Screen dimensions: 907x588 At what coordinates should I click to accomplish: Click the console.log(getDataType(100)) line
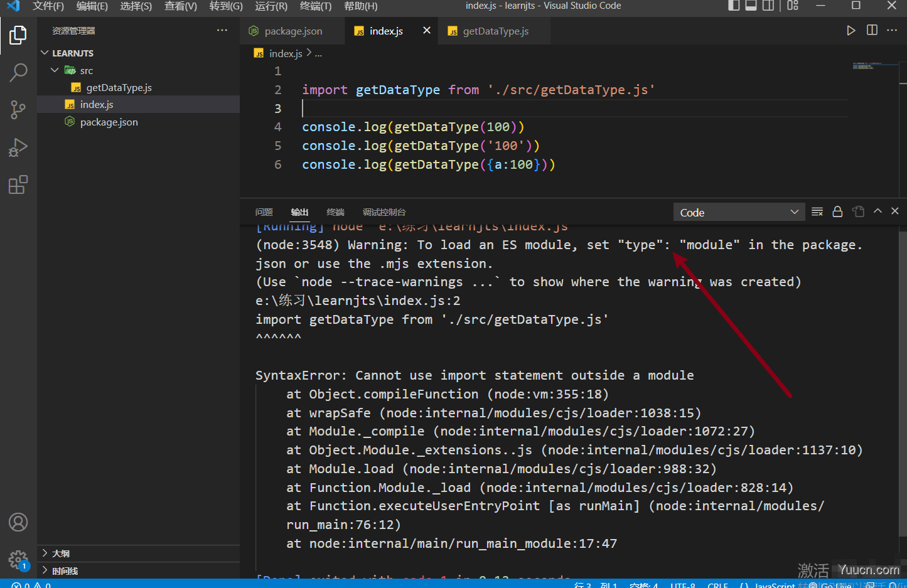tap(413, 127)
